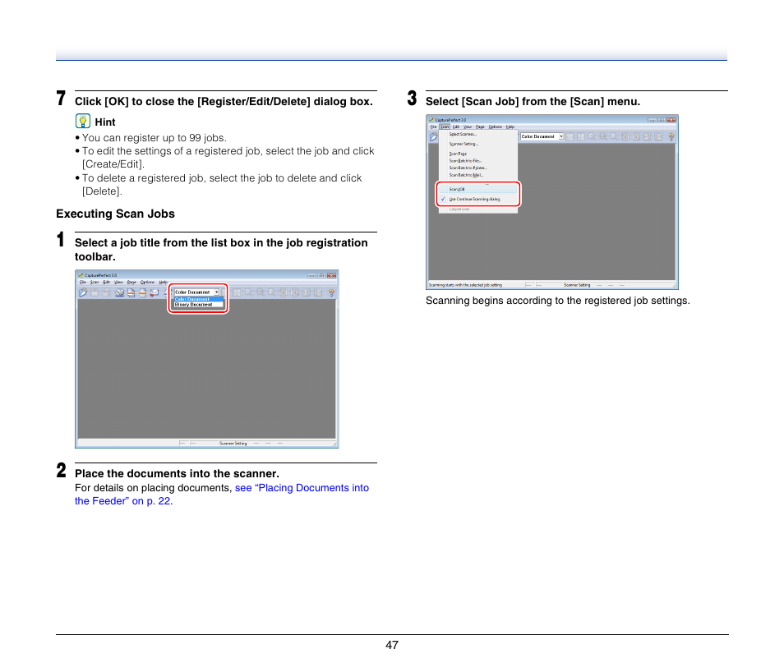Click the disabled print icon in the step 1 toolbar

[x=106, y=292]
